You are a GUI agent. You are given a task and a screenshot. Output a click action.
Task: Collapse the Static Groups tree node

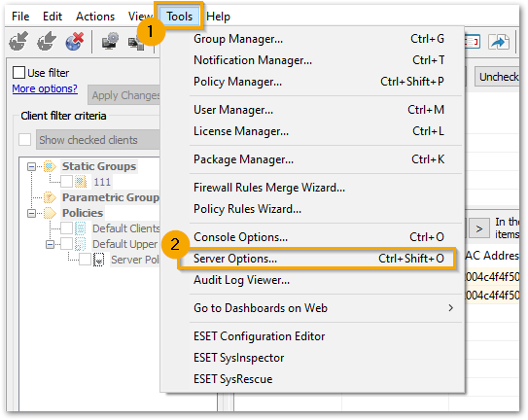32,166
